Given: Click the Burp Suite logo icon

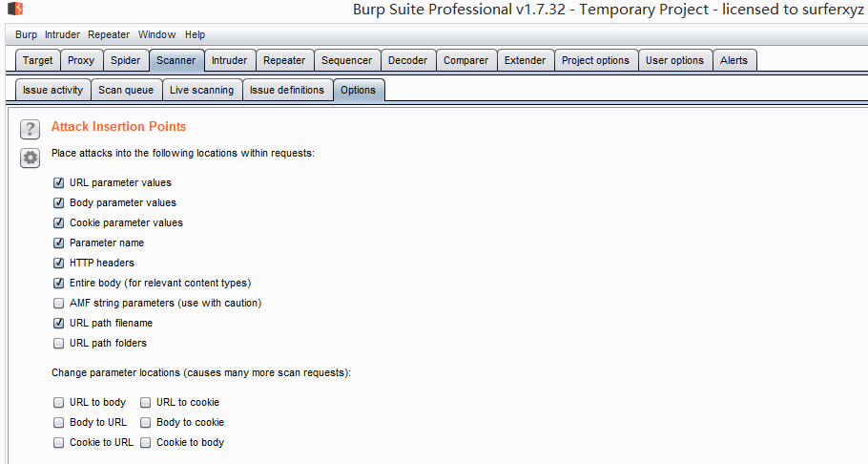Looking at the screenshot, I should click(x=15, y=9).
